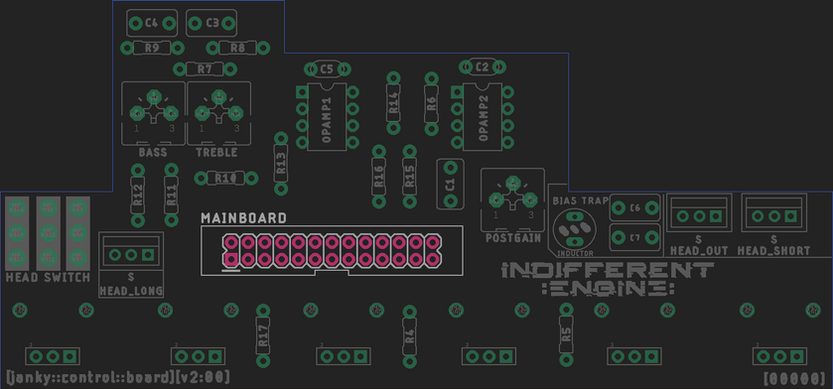The width and height of the screenshot is (833, 389).
Task: Select the C1 capacitor footprint
Action: [450, 184]
